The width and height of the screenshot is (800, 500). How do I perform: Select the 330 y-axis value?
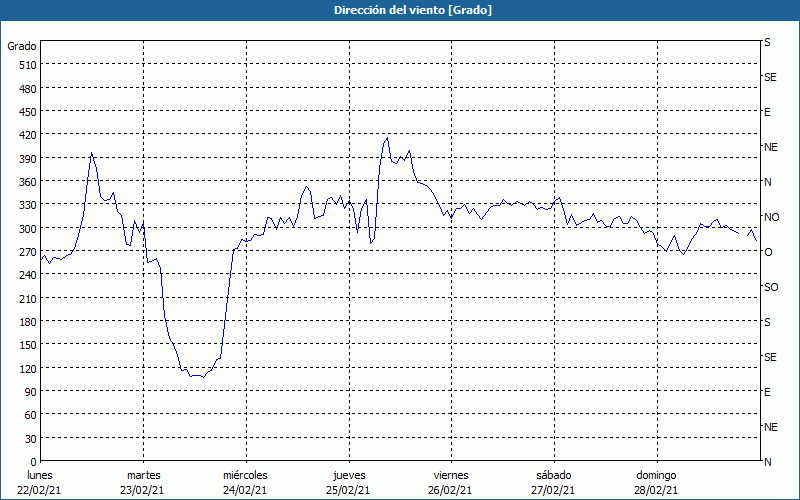coord(29,205)
